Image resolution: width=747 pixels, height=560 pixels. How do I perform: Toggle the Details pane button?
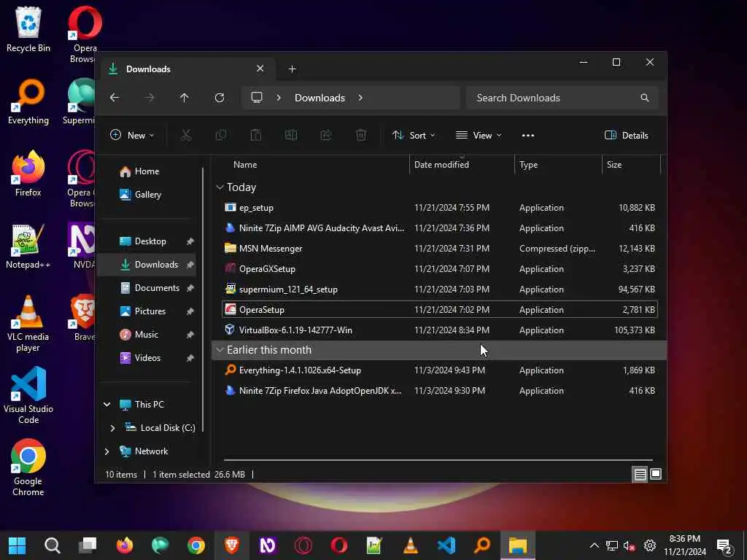[x=627, y=135]
